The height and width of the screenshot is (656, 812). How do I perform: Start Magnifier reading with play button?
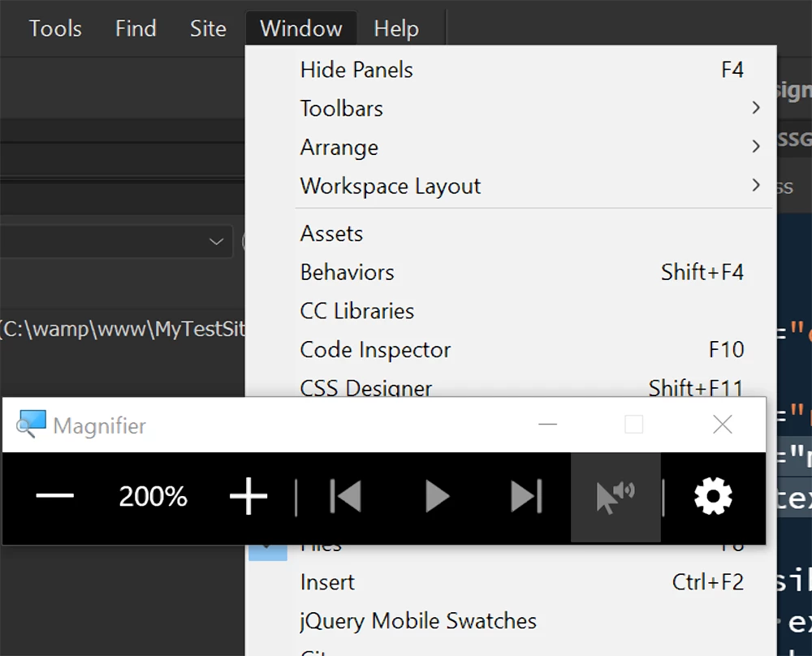pos(437,496)
